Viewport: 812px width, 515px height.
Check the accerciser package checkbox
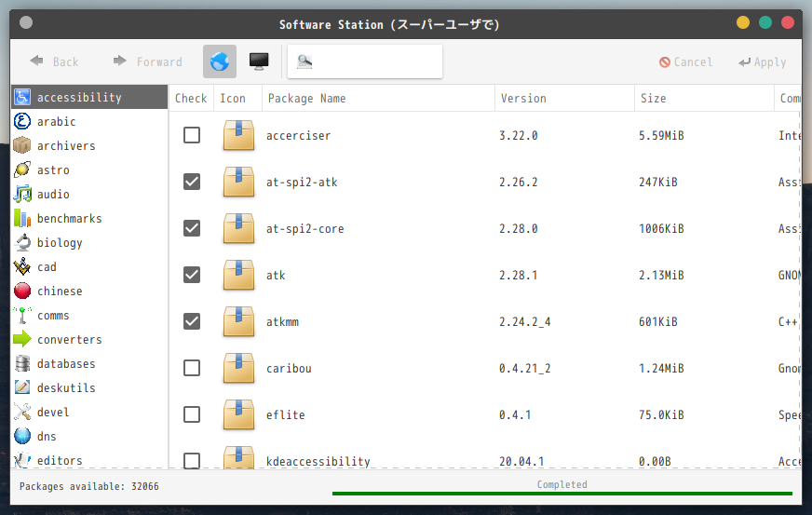point(192,135)
